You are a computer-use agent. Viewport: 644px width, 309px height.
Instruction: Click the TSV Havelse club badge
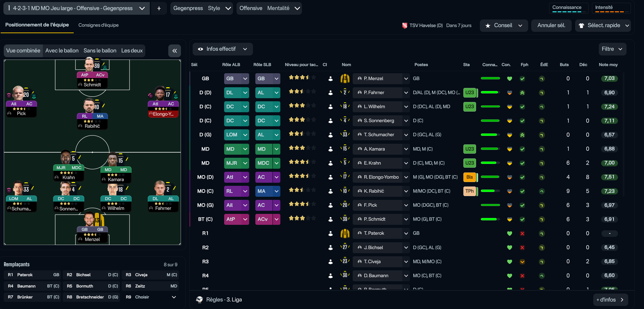coord(404,25)
